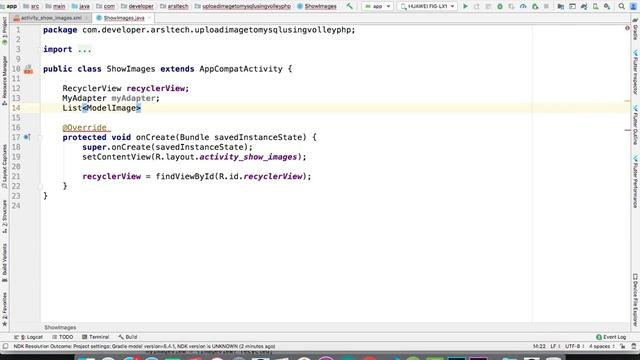Click the 'java' breadcrumb in navigation bar

click(x=81, y=6)
